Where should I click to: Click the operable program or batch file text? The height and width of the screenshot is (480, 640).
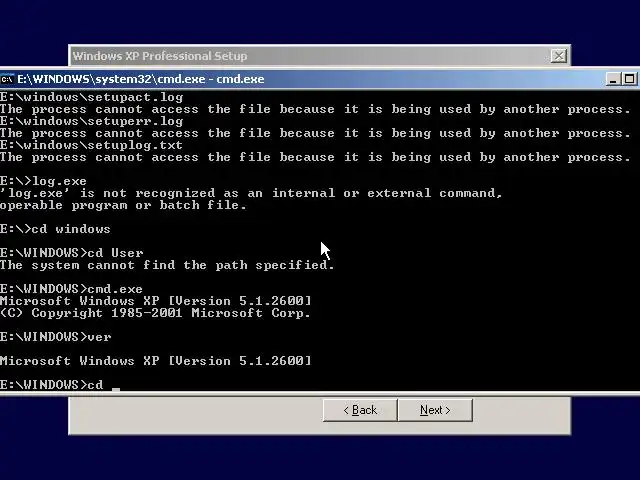(123, 205)
